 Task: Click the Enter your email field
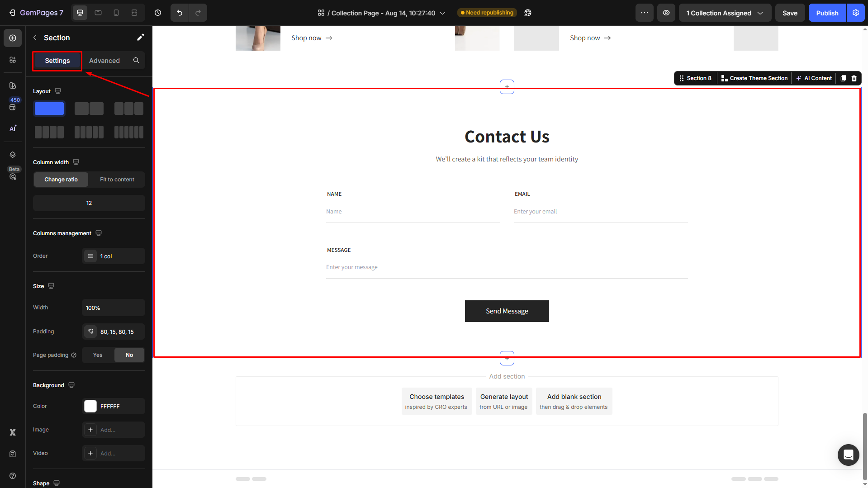coord(600,212)
